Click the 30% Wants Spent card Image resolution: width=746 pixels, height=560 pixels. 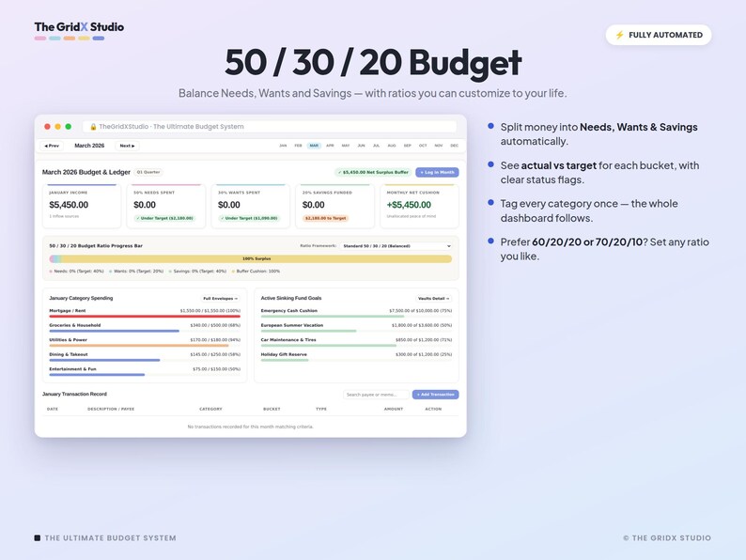(x=250, y=206)
